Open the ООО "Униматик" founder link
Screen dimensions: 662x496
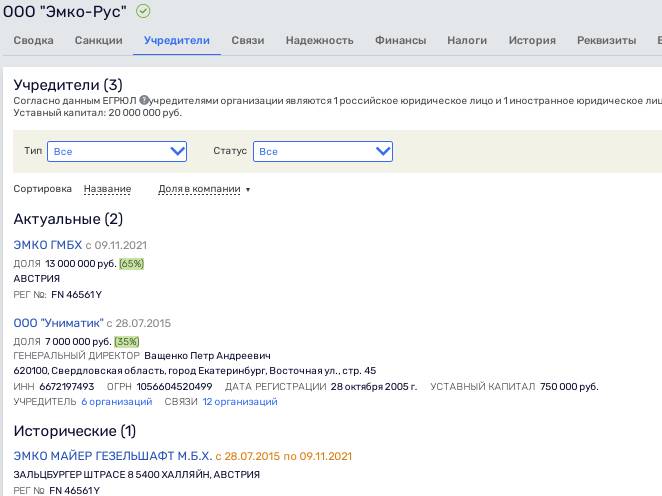click(x=58, y=323)
